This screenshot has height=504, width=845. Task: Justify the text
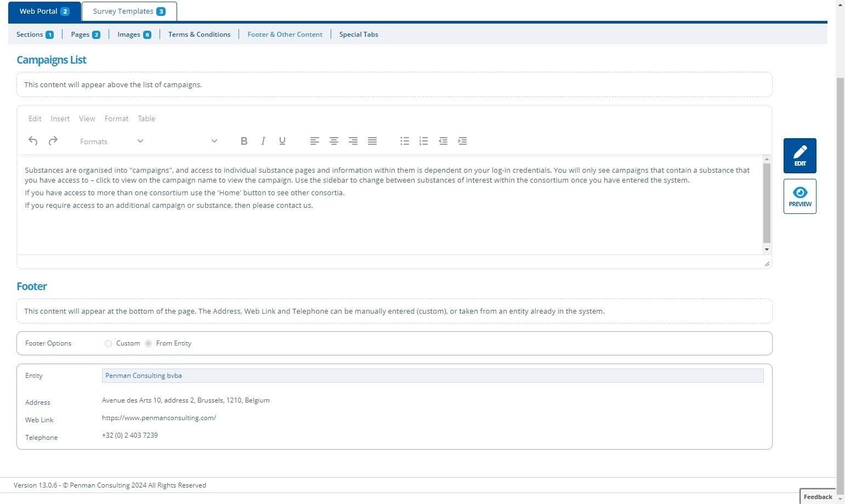(x=372, y=141)
